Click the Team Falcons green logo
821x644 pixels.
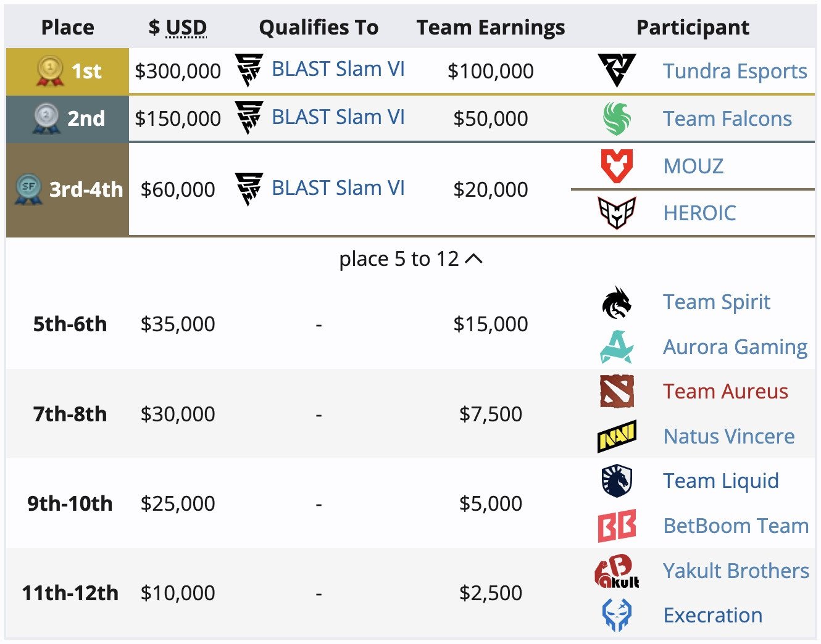click(x=616, y=118)
